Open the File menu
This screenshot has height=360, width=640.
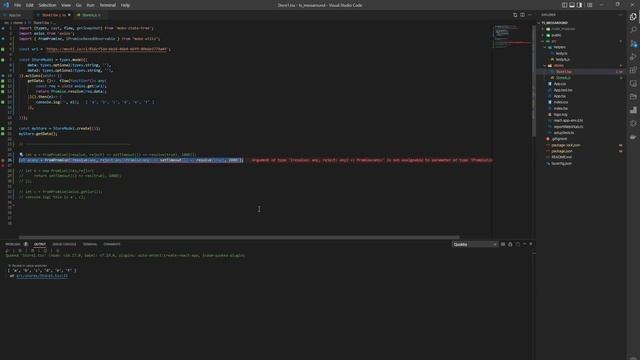tap(18, 5)
